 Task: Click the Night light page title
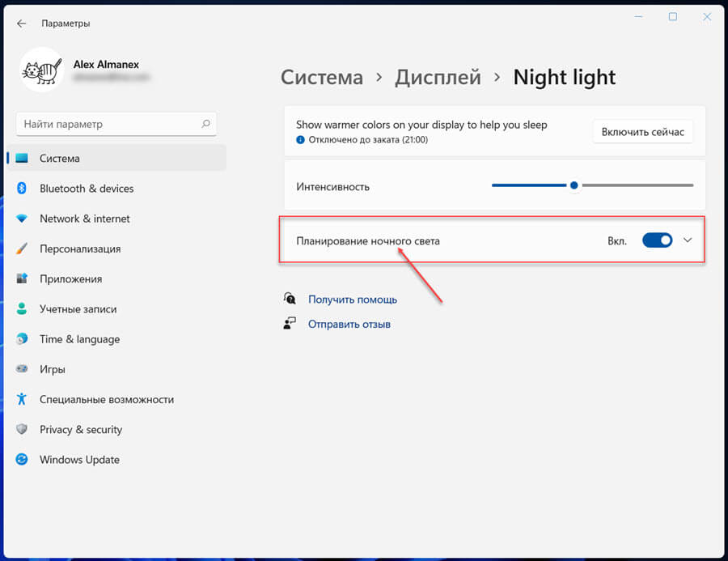click(x=564, y=77)
